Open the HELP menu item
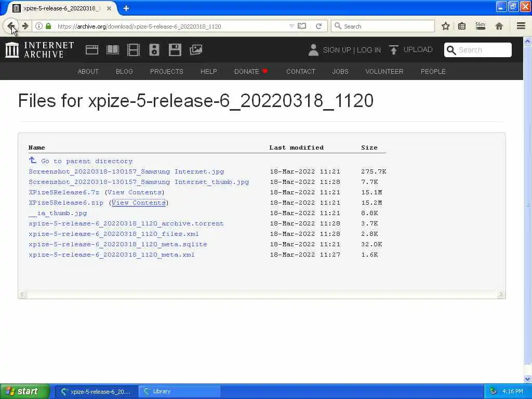532x399 pixels. pos(209,71)
